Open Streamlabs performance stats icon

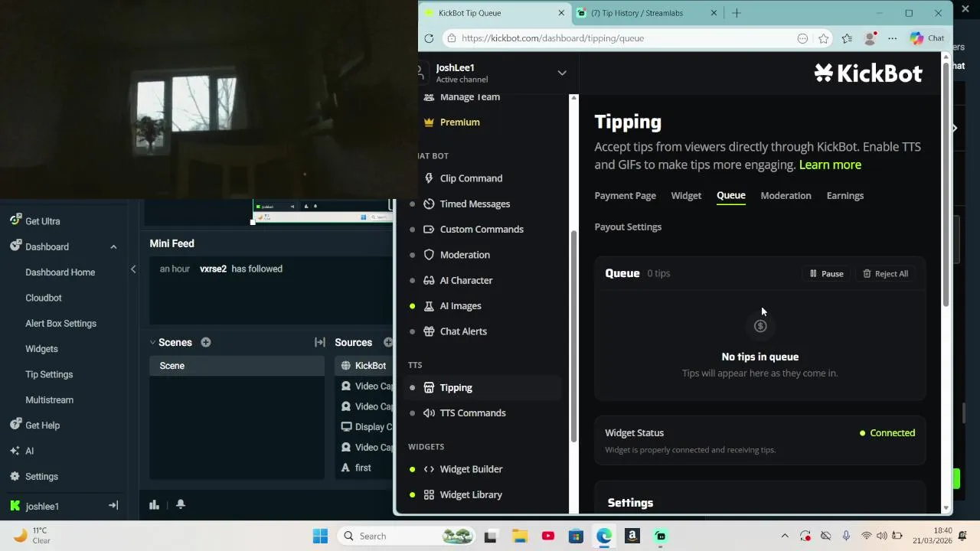[x=154, y=504]
